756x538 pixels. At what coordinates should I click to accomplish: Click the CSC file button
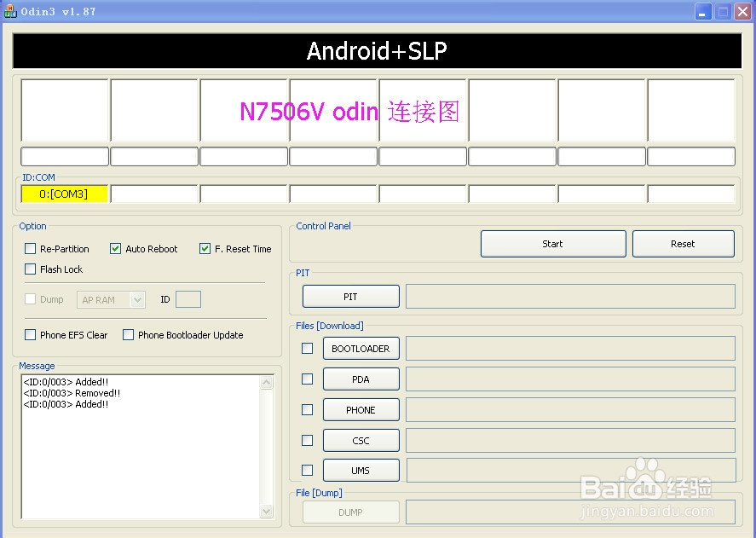[x=361, y=441]
